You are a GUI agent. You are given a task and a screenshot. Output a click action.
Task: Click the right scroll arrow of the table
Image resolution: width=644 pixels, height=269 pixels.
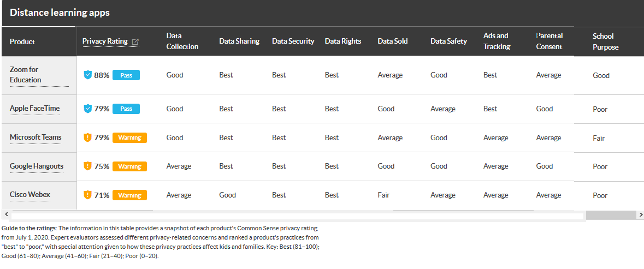pos(640,214)
